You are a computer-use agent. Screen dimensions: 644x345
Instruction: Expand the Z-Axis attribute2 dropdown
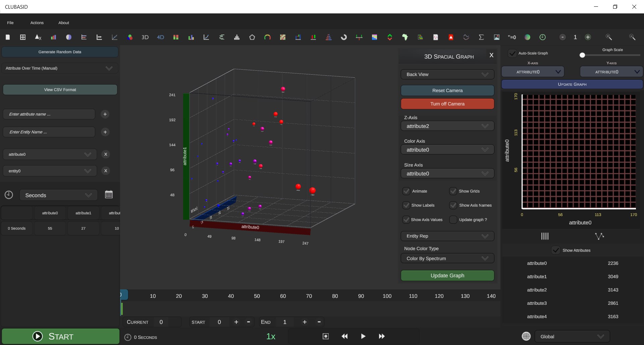click(447, 126)
